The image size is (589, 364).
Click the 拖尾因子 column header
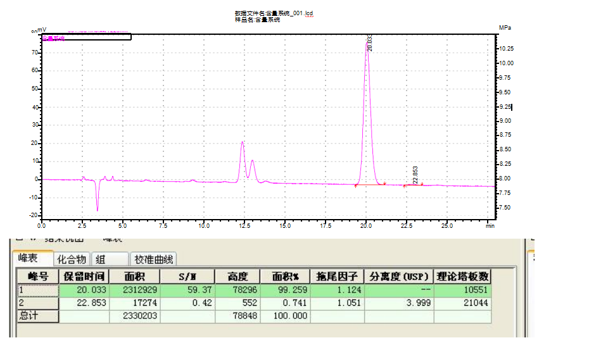tap(337, 276)
